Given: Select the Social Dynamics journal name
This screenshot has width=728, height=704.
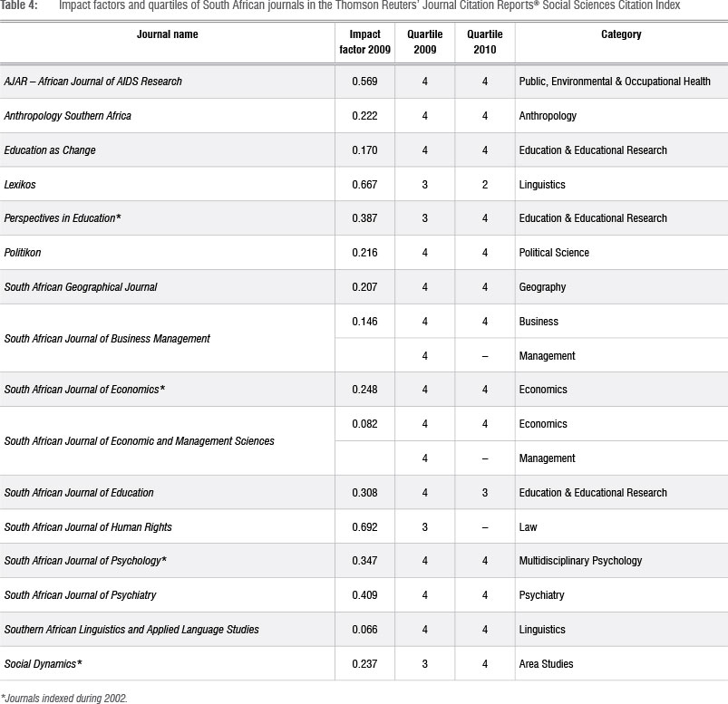Looking at the screenshot, I should [44, 664].
